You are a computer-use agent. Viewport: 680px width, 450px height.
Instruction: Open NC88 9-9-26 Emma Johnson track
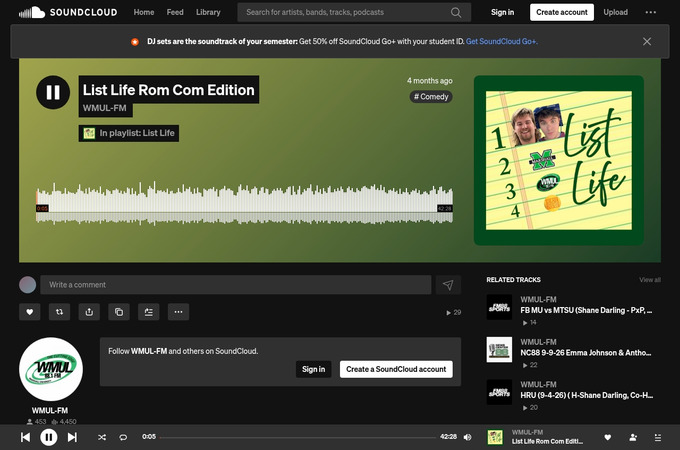[x=585, y=353]
